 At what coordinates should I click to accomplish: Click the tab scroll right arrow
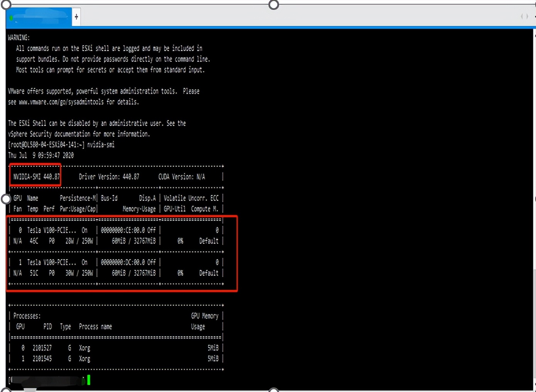click(527, 17)
